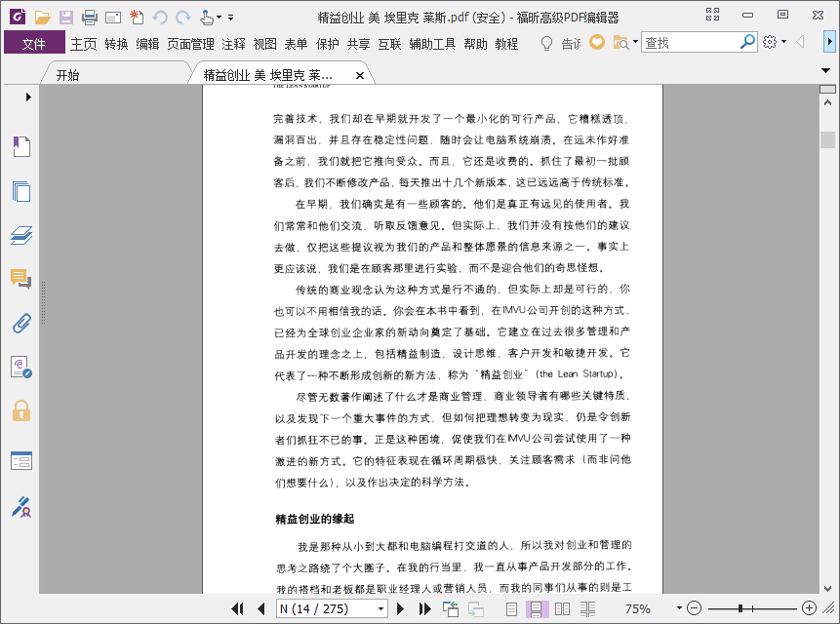Open the tab list dropdown arrow

(825, 70)
